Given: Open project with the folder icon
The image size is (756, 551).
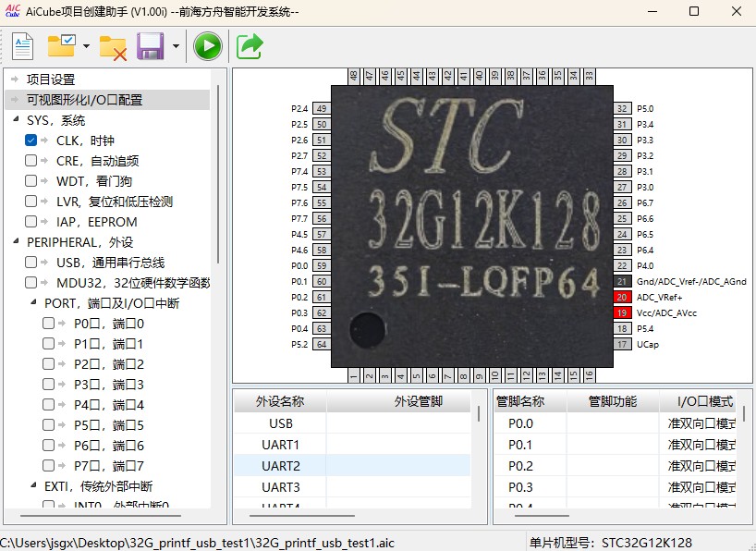Looking at the screenshot, I should point(61,46).
